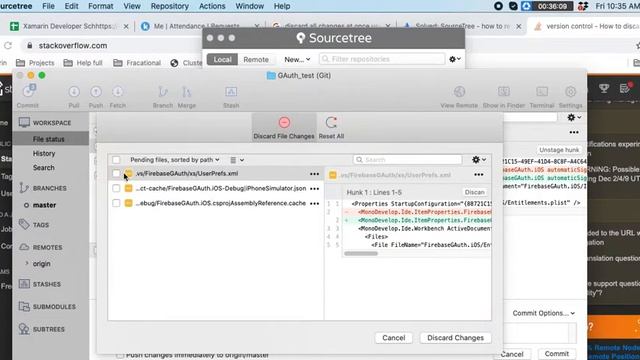Click the Commit button at bottom right
The width and height of the screenshot is (640, 360).
coord(556,353)
